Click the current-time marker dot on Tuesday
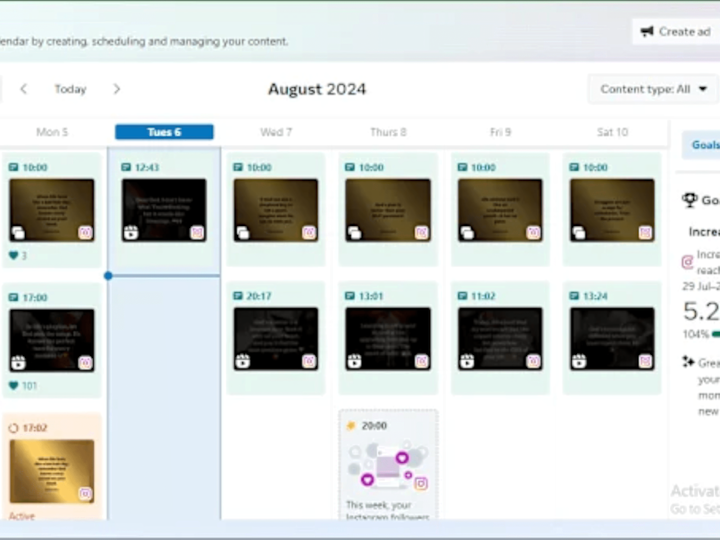Screen dimensions: 720x540 click(x=108, y=276)
